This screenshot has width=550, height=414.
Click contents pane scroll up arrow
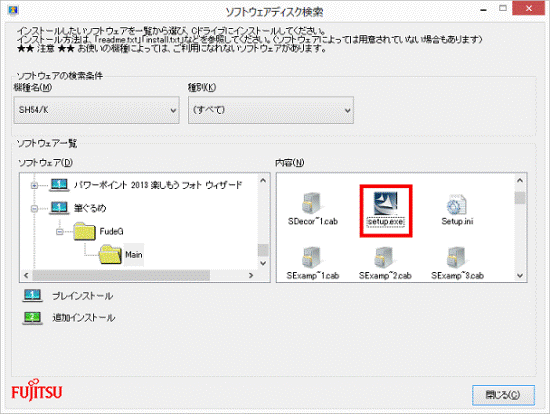tap(520, 180)
